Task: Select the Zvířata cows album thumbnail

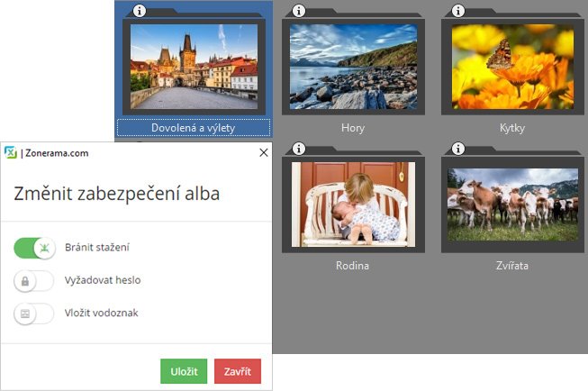Action: click(x=512, y=205)
